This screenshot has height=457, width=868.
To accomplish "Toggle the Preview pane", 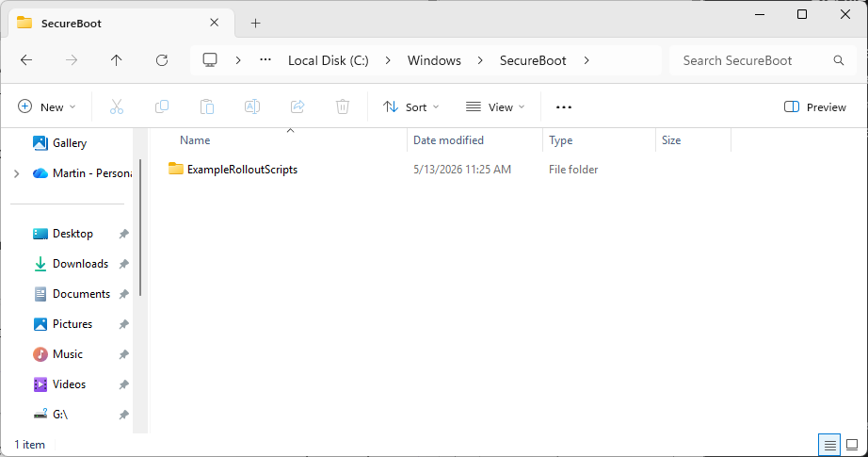I will coord(815,106).
